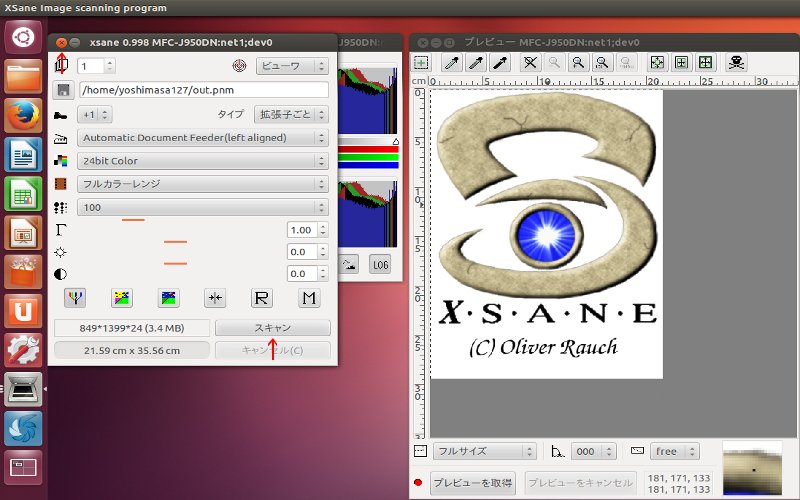The height and width of the screenshot is (500, 800).
Task: Click the restore enhancement arrows icon
Action: [215, 298]
